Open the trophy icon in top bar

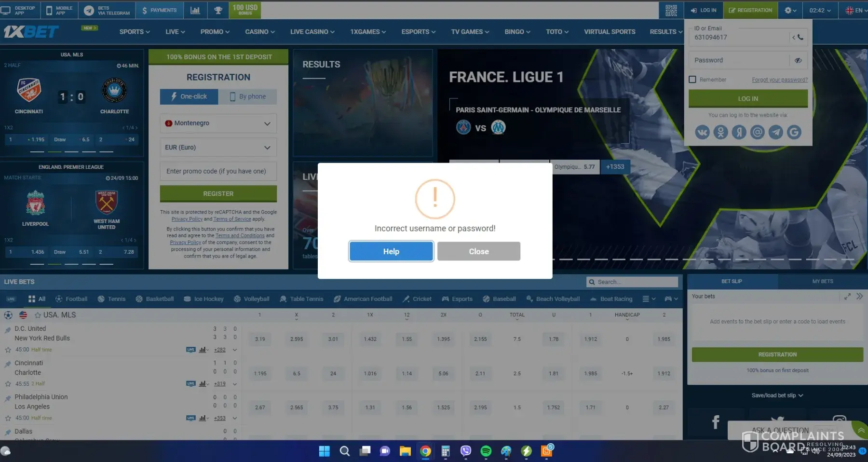point(218,10)
